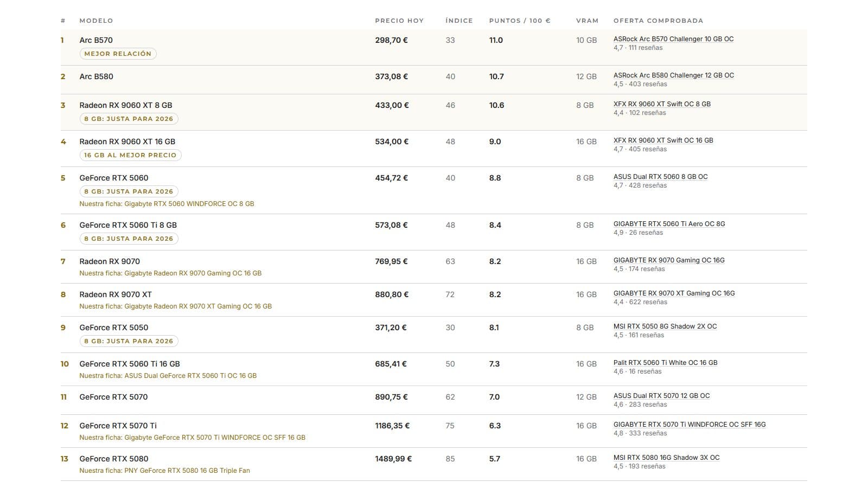The height and width of the screenshot is (488, 868).
Task: Follow the XFX RX 9060 XT Swift OC 8 GB link
Action: click(662, 104)
